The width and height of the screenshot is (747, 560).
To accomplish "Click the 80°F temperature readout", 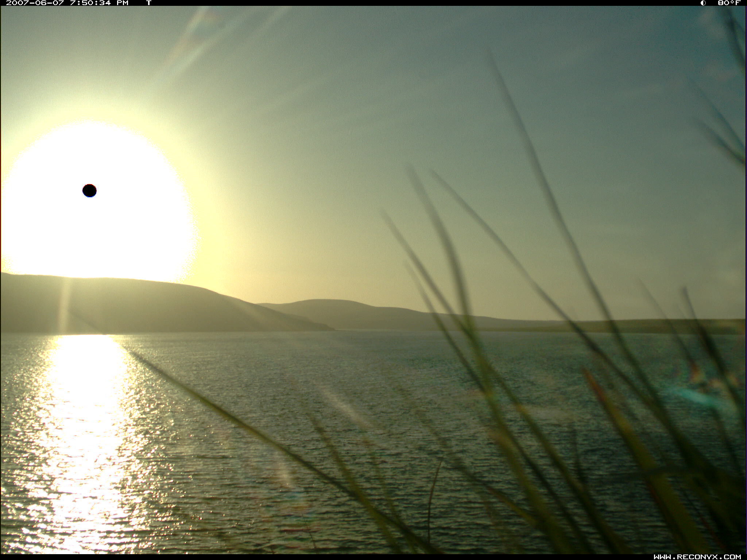I will coord(729,3).
